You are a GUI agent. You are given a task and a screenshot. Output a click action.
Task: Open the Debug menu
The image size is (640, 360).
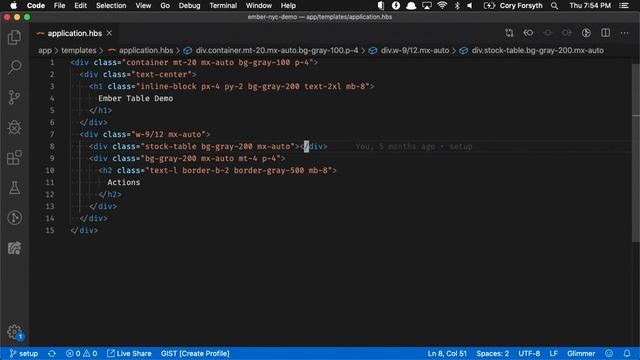[x=189, y=6]
